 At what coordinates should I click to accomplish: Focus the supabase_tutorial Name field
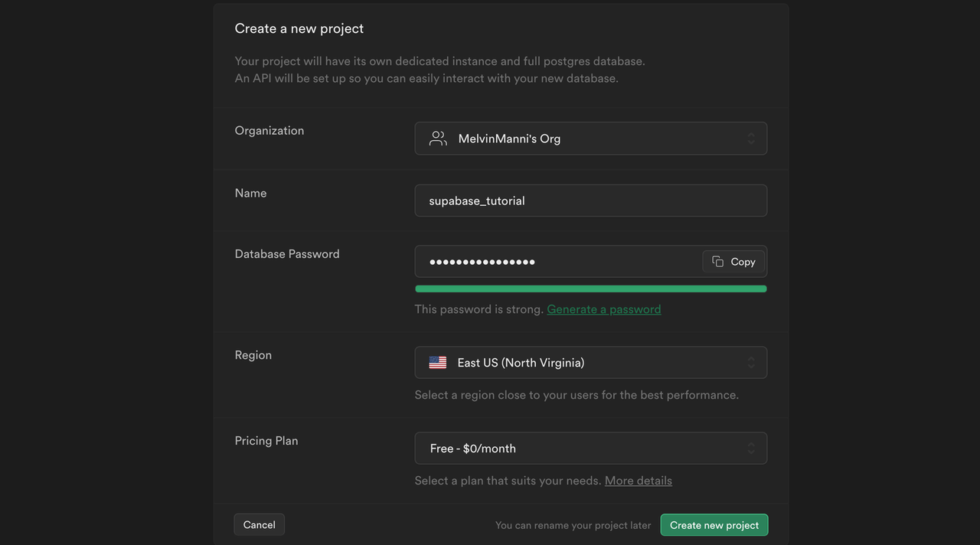tap(590, 201)
